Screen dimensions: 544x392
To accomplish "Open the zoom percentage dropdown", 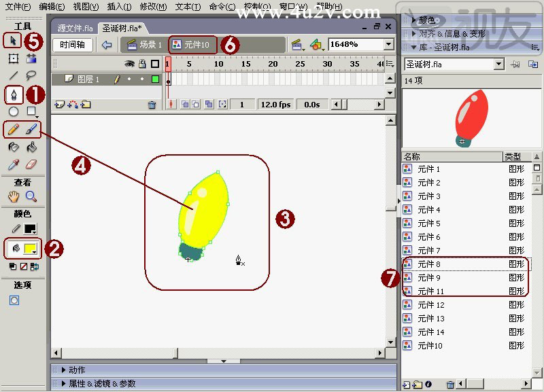I will [388, 44].
